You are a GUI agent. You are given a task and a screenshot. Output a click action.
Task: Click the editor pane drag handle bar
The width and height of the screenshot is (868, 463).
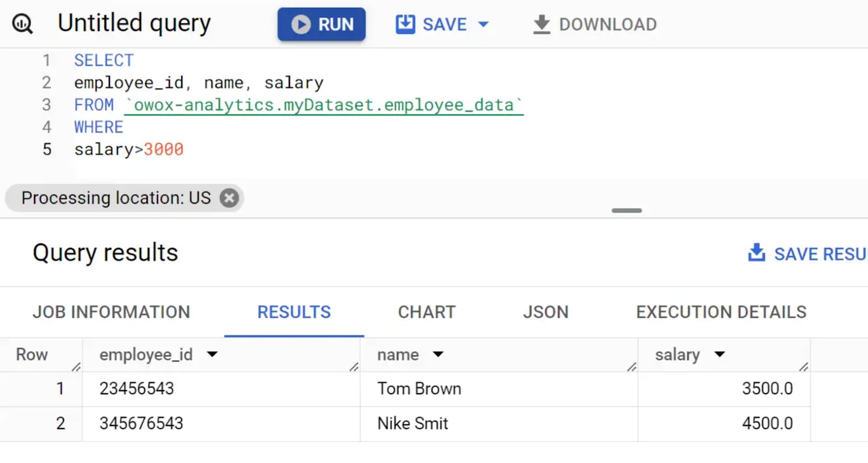pos(627,211)
